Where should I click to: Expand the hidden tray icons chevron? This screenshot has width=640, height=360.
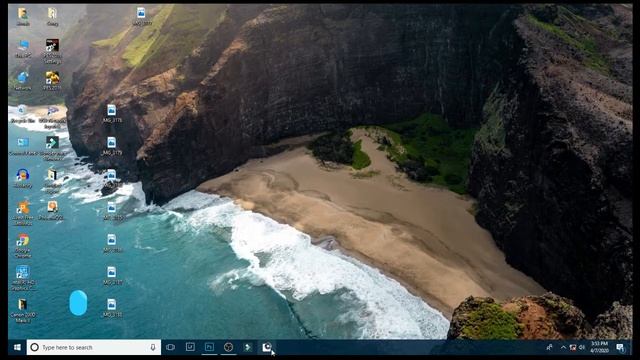(563, 347)
